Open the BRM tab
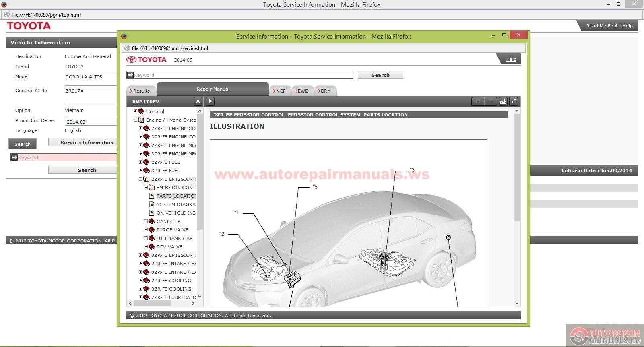Viewport: 644px width, 347px height. click(x=325, y=91)
